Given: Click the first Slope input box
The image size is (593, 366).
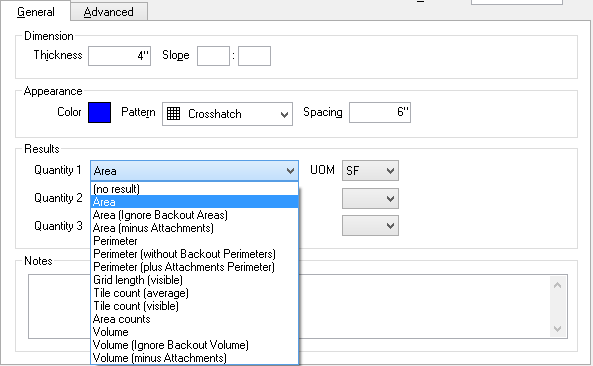Looking at the screenshot, I should pos(213,56).
